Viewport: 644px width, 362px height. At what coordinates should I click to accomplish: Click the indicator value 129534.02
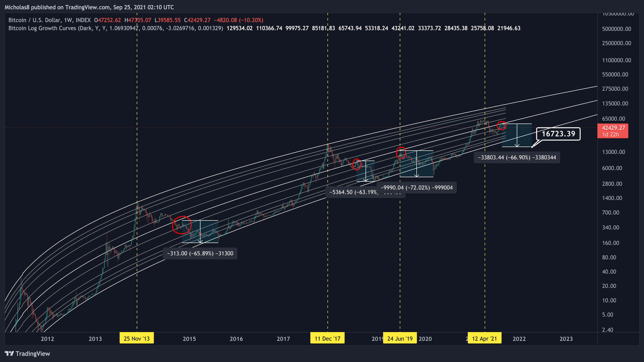pyautogui.click(x=239, y=28)
